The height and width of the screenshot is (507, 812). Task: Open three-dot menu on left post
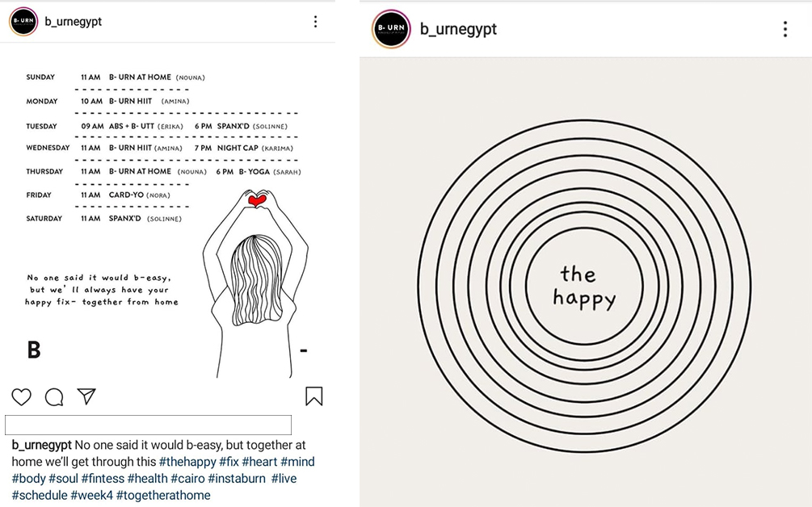coord(315,21)
